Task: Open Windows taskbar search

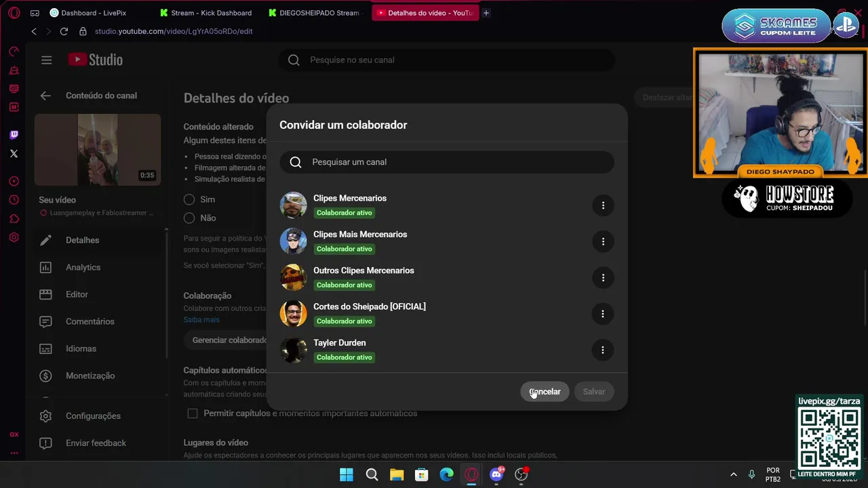Action: point(372,474)
